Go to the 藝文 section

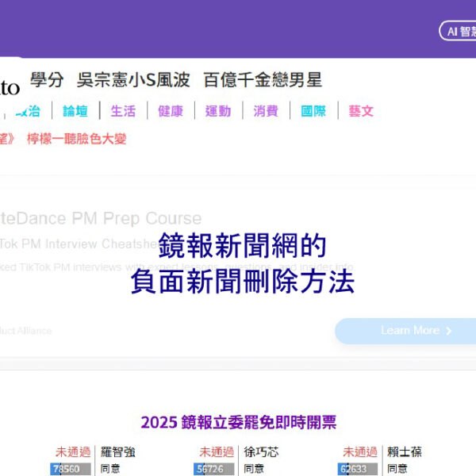point(361,111)
